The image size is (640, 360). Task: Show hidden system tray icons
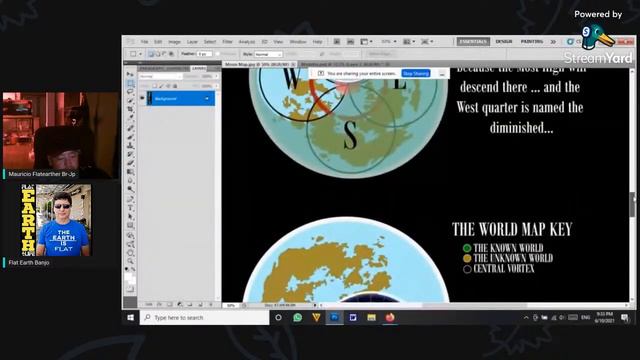(526, 317)
